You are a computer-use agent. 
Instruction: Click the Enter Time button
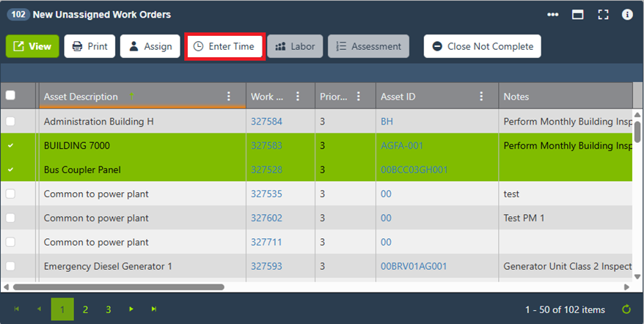coord(224,46)
